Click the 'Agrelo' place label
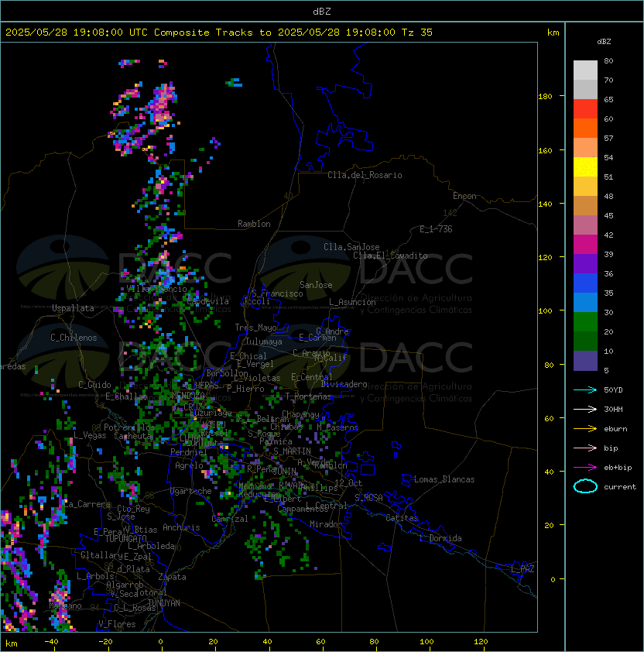Image resolution: width=644 pixels, height=652 pixels. pos(189,465)
